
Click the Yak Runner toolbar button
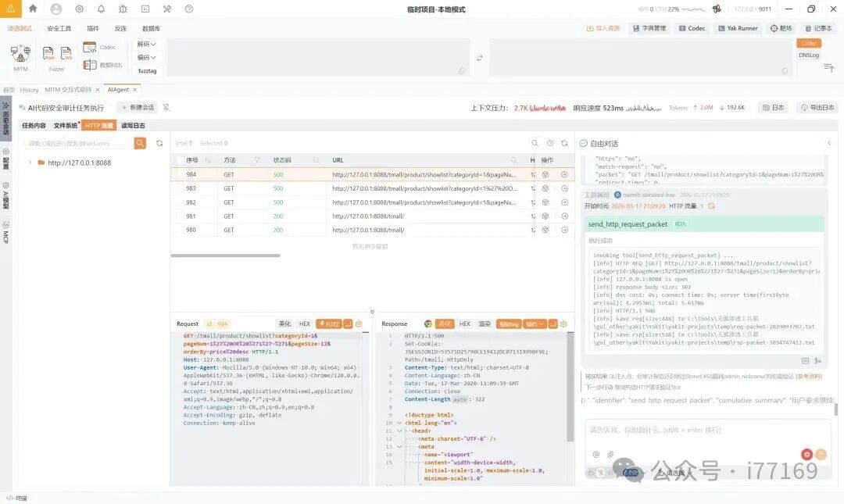click(x=737, y=28)
